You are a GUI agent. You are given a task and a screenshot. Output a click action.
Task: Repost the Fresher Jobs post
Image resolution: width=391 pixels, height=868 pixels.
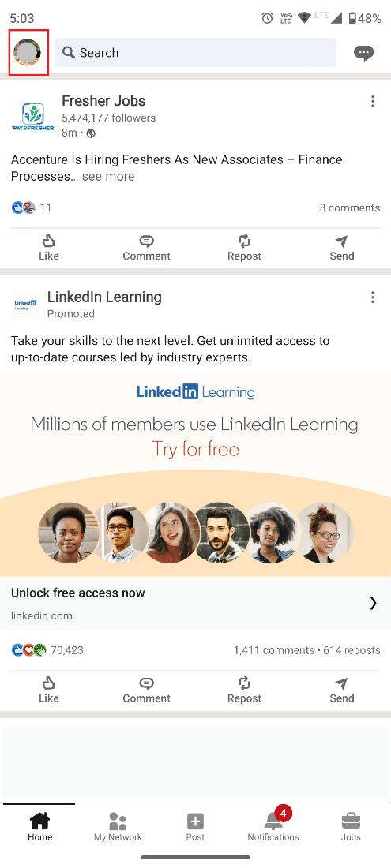244,248
